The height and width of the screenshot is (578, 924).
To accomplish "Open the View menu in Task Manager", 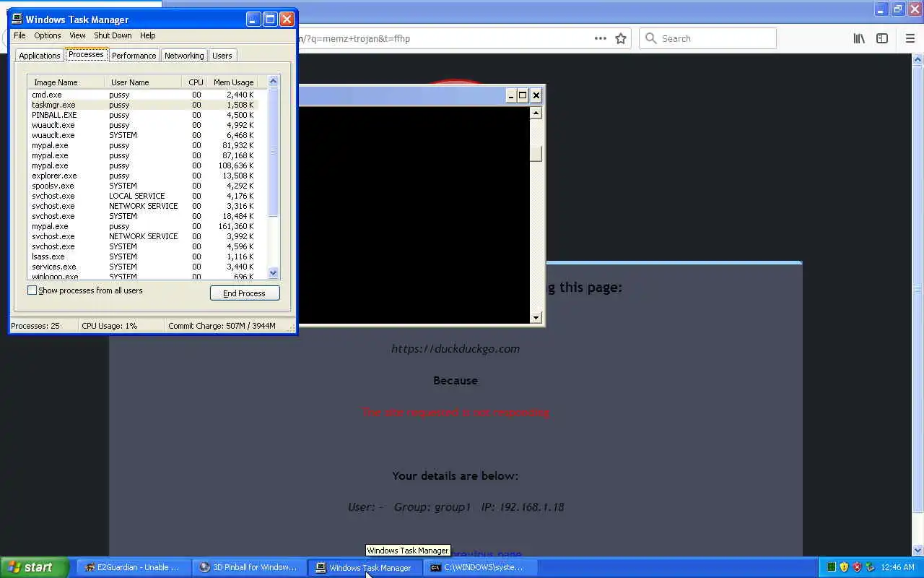I will point(77,35).
